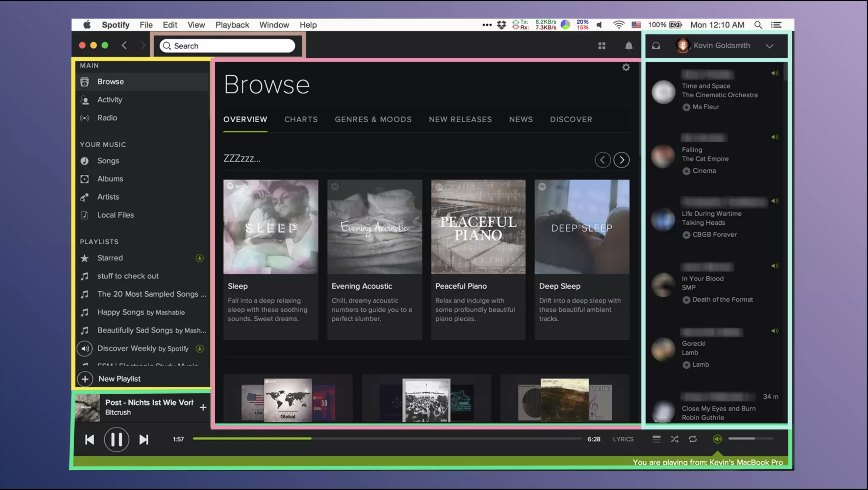Screen dimensions: 868x490
Task: Click download icon next to Discover Weekly
Action: pos(200,348)
